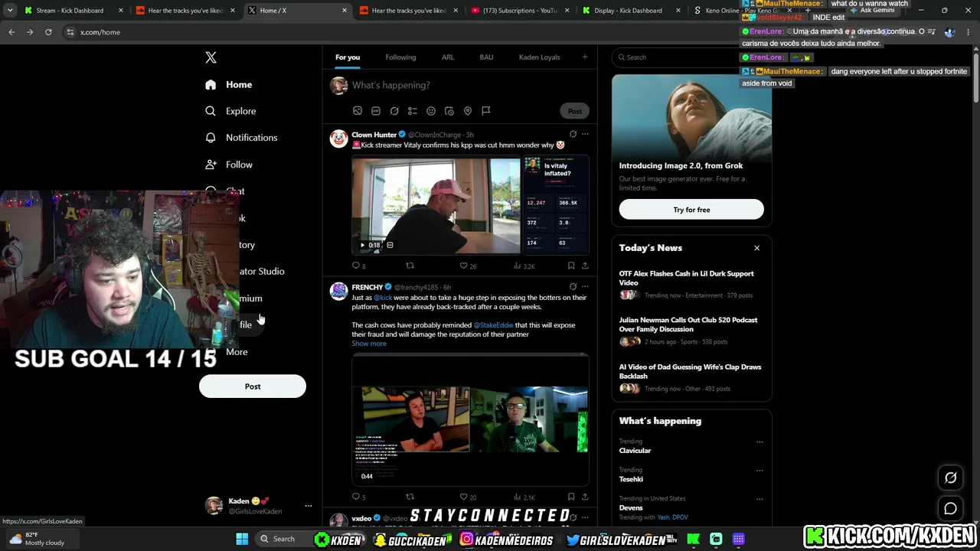The width and height of the screenshot is (980, 551).
Task: View analytics on Clown Hunter's post
Action: 524,266
